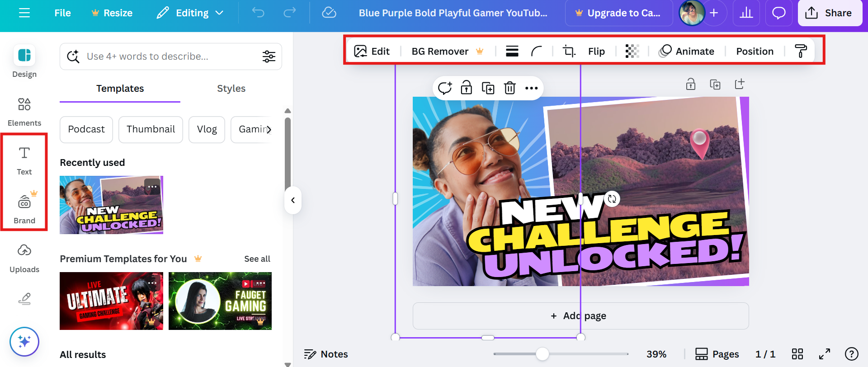The height and width of the screenshot is (367, 868).
Task: Select the Copy style paint roller
Action: [x=801, y=51]
